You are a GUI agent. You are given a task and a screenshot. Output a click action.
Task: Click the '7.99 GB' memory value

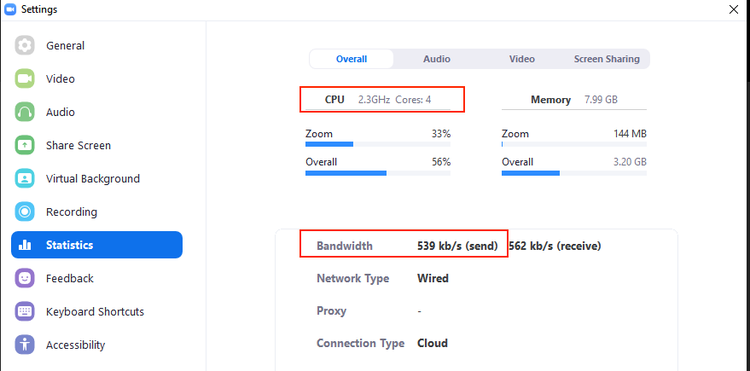(601, 99)
